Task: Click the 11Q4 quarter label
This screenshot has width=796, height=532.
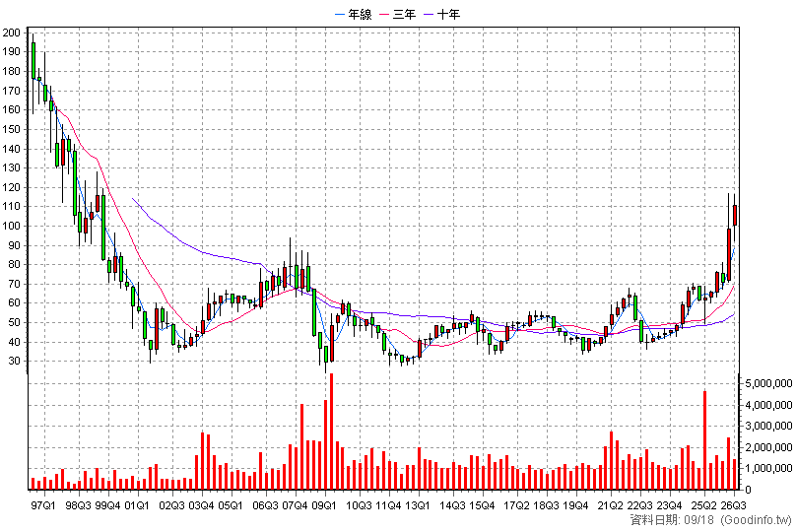Action: click(388, 505)
